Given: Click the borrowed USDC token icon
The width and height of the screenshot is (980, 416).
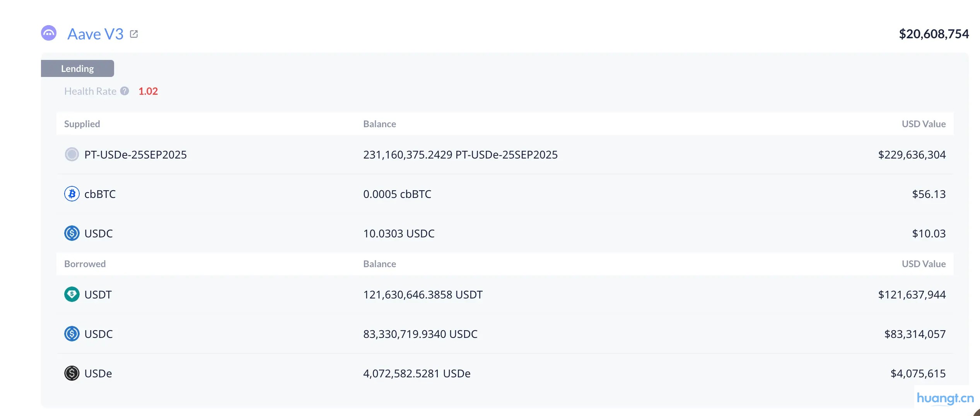Looking at the screenshot, I should pos(72,334).
